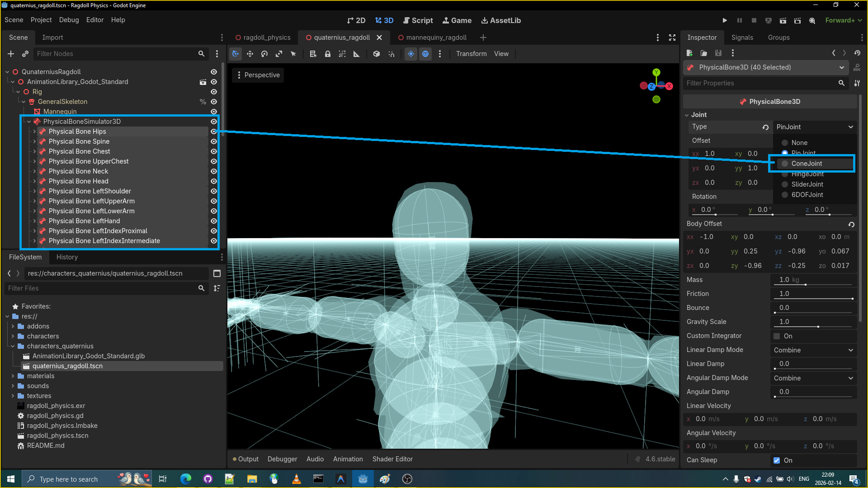Image resolution: width=868 pixels, height=488 pixels.
Task: Disable the Can Sleep checkbox
Action: tap(777, 460)
